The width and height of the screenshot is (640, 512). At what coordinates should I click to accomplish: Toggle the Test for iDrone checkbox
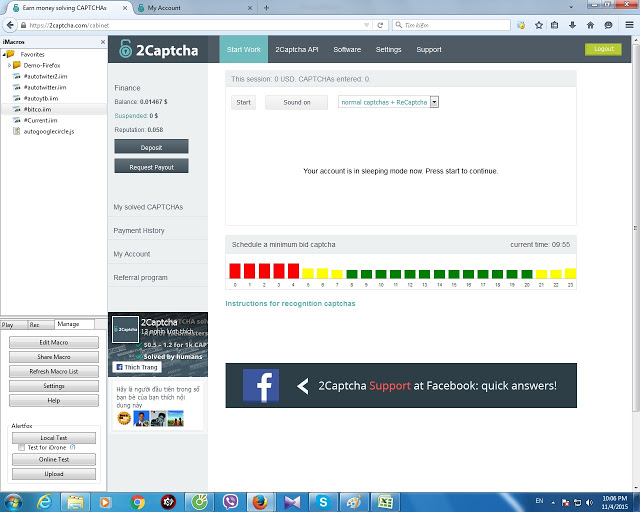21,447
